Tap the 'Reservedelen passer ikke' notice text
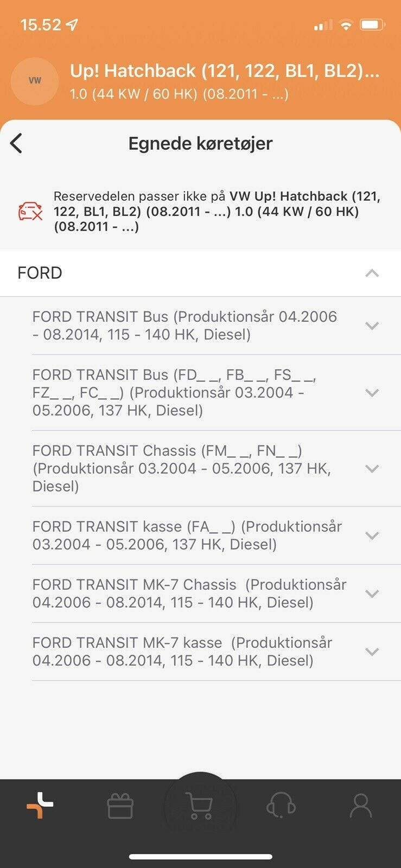401x868 pixels. 217,212
